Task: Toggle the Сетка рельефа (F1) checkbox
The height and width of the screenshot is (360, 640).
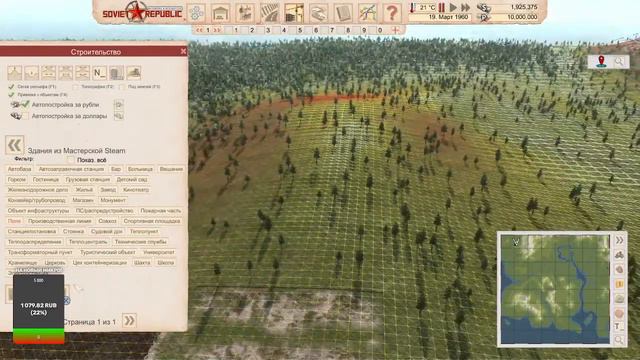Action: click(11, 87)
